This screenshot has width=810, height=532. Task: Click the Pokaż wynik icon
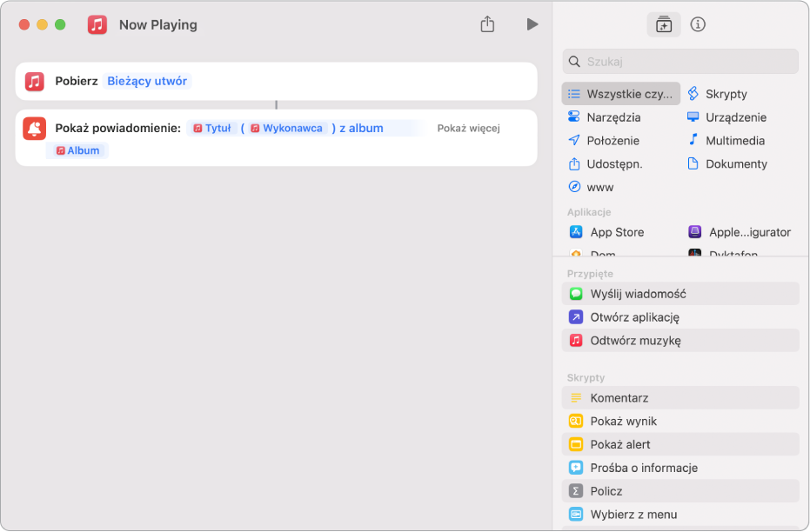point(576,421)
